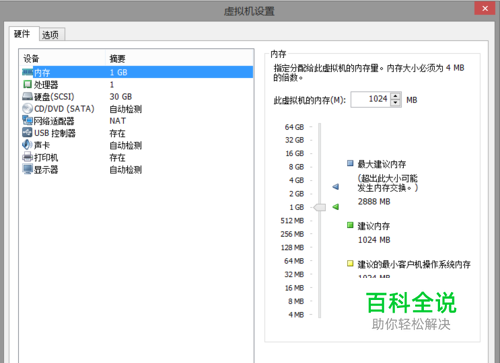Select the 内存 memory device icon
Image resolution: width=500 pixels, height=363 pixels.
pyautogui.click(x=27, y=72)
